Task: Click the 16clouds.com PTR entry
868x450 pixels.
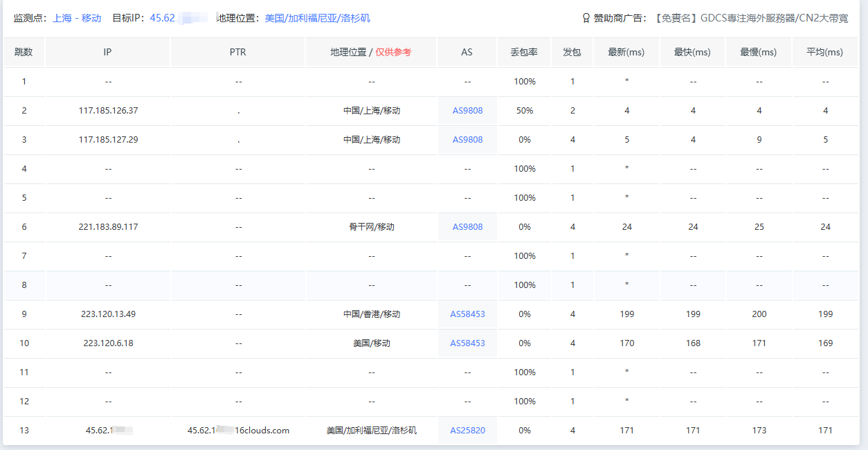Action: 238,431
